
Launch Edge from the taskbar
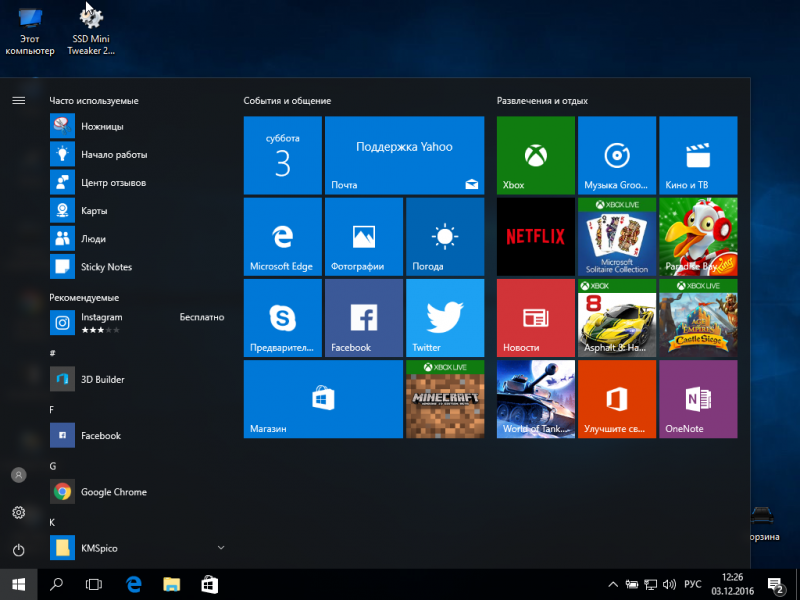click(x=134, y=584)
